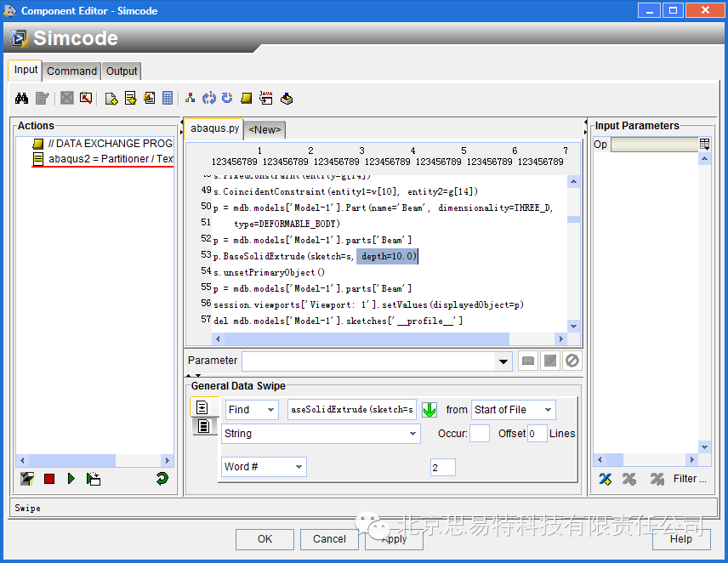Click the Input Parameters horizontal scrollbar left arrow

coord(600,459)
